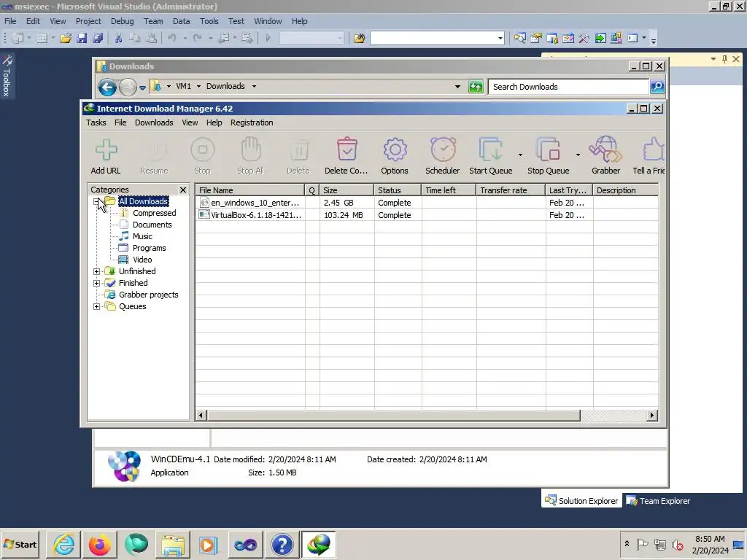Select the Documents category

pos(152,225)
